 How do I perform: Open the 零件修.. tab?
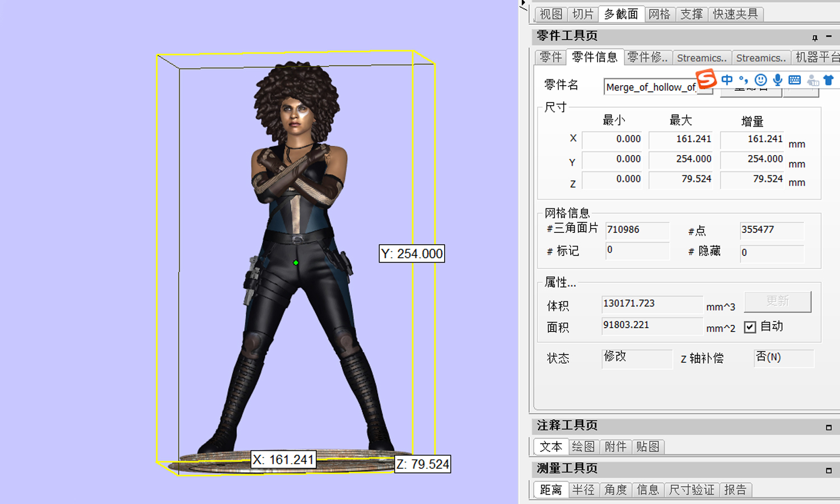click(x=647, y=57)
